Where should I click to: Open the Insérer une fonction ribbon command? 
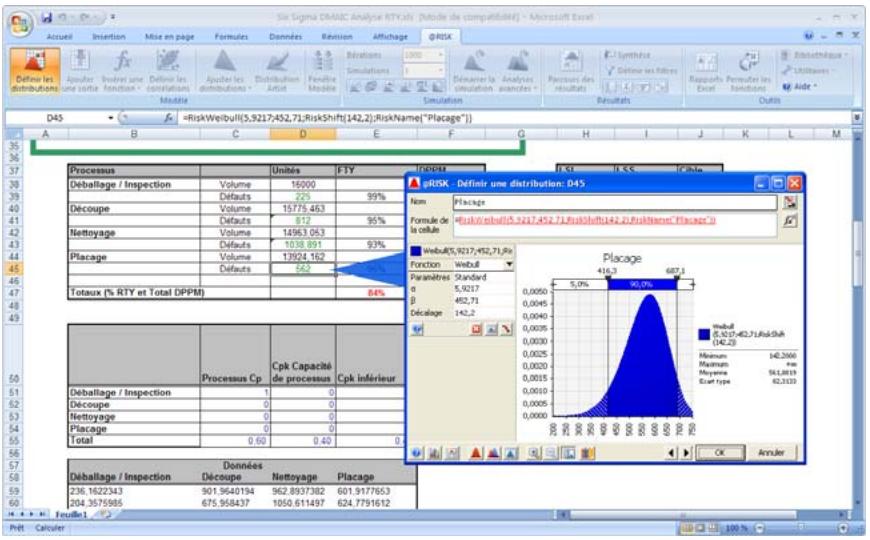tap(122, 70)
